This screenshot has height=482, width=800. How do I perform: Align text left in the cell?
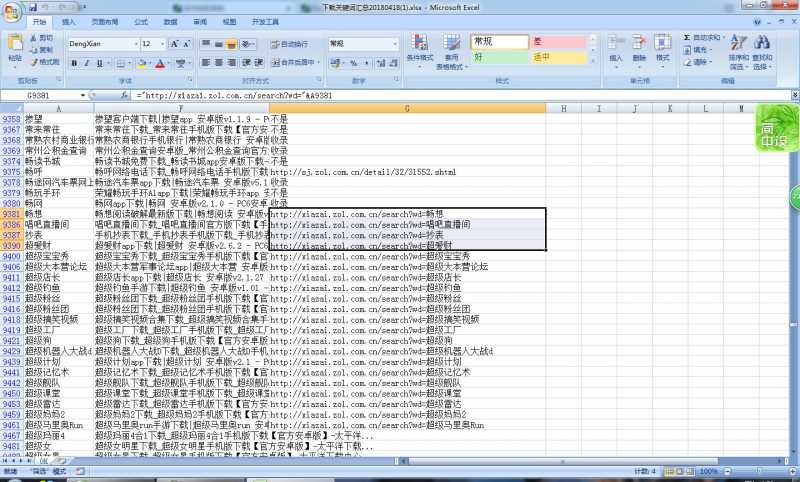tap(206, 62)
